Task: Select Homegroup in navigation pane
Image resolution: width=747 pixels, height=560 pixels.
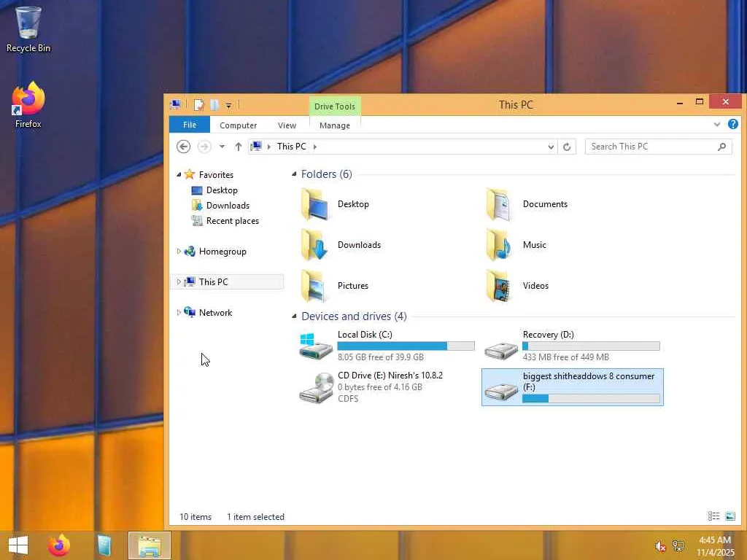Action: [222, 252]
